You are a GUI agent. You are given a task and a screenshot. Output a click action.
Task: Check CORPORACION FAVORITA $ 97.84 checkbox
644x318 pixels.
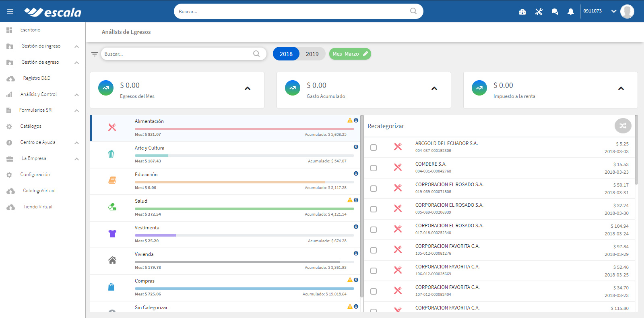coord(374,250)
